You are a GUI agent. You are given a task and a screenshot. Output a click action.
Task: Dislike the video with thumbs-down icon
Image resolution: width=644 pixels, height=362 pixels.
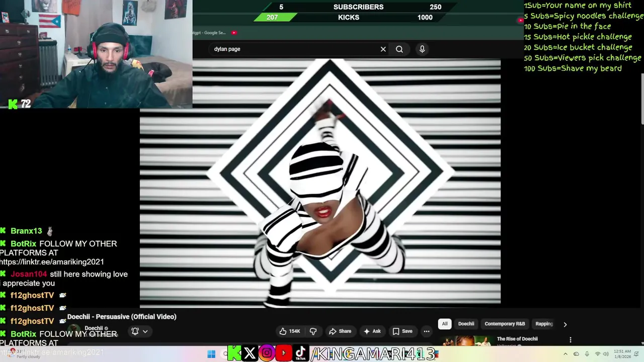coord(313,331)
